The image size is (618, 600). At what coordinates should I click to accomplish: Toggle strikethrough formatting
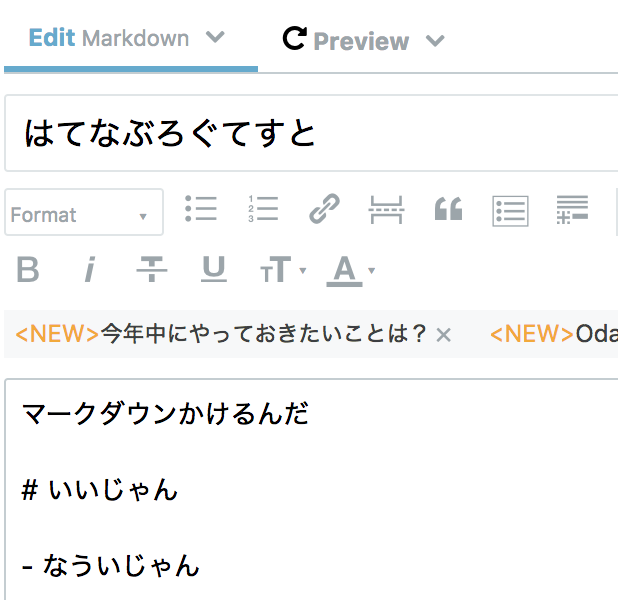152,269
